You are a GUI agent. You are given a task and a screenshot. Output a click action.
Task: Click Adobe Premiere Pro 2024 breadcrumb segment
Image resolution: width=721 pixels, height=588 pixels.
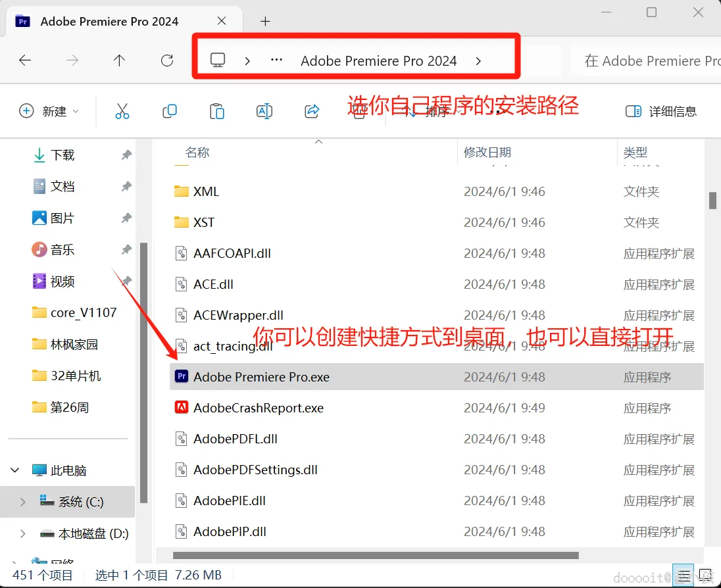click(378, 61)
